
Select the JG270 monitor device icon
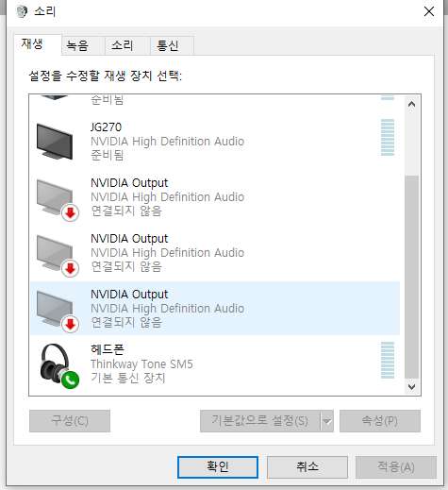coord(55,142)
